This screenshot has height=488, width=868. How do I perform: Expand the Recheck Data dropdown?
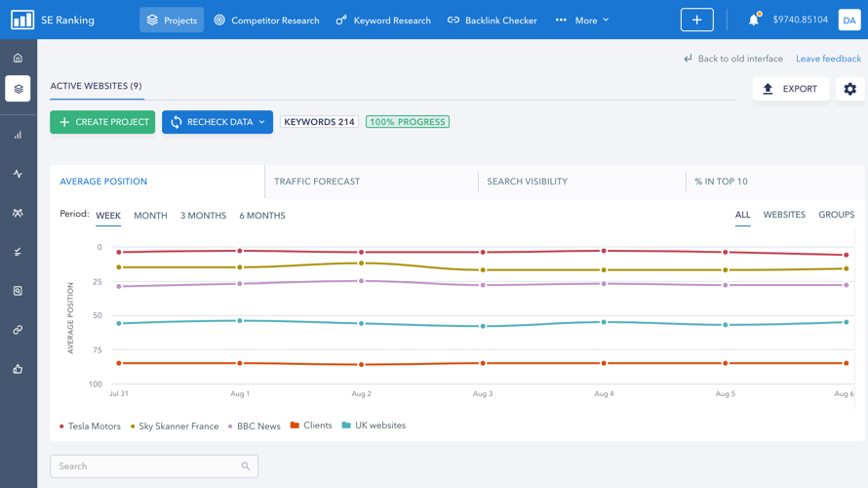point(261,122)
